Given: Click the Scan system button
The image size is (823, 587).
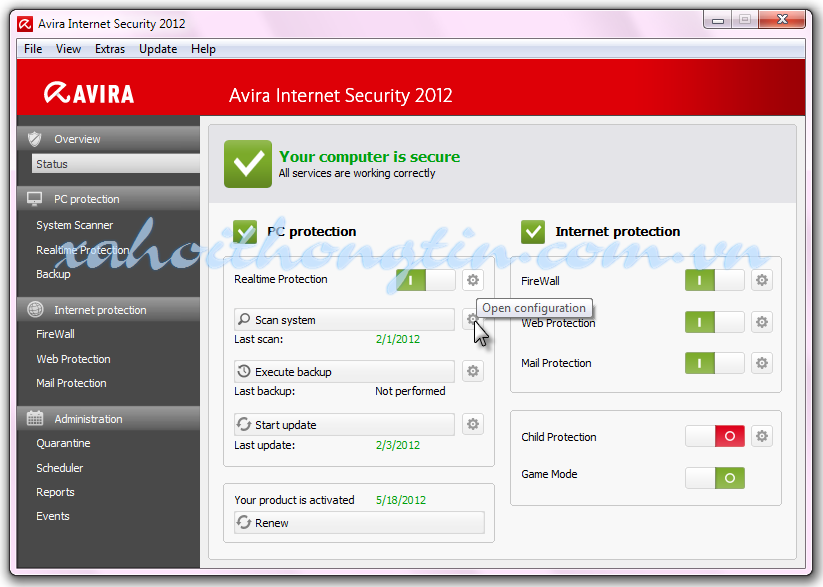Looking at the screenshot, I should (x=344, y=319).
